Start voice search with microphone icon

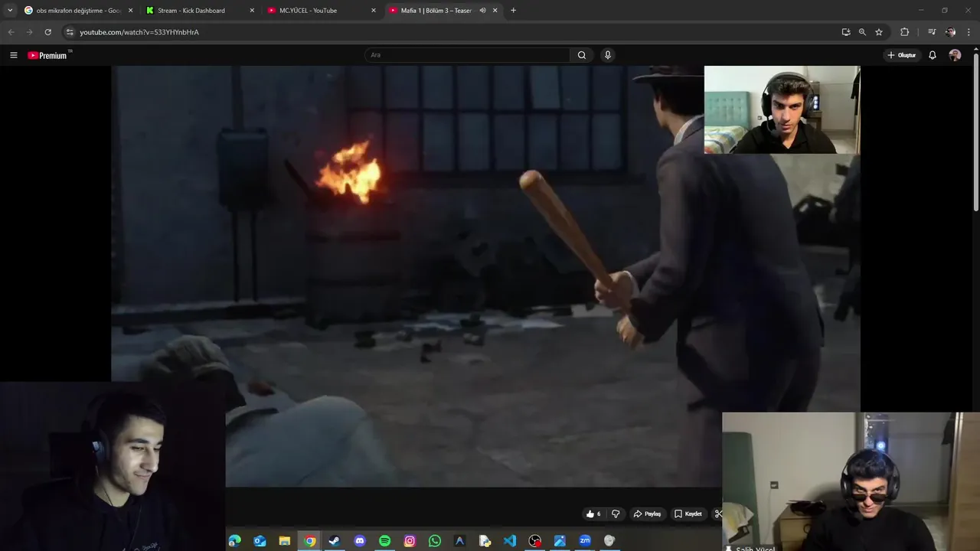[608, 55]
